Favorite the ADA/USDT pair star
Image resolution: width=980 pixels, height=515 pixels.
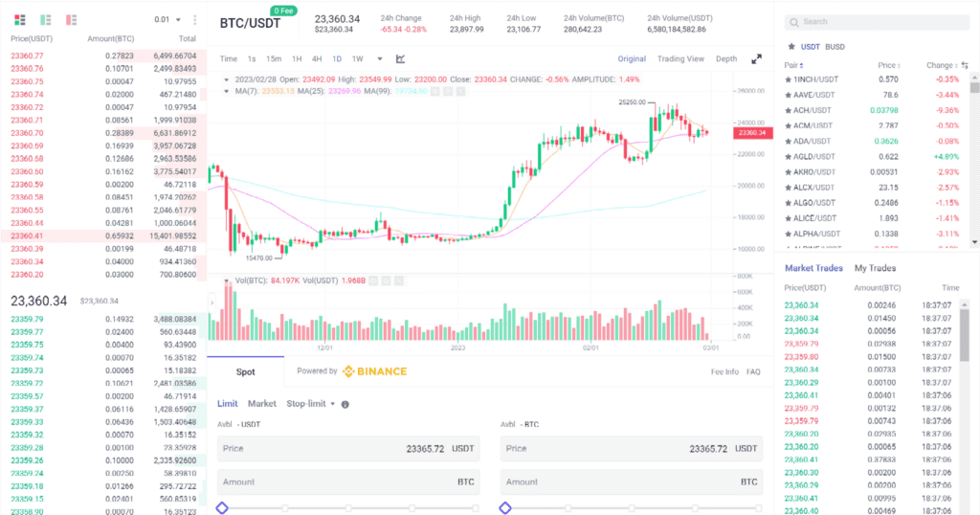click(789, 142)
